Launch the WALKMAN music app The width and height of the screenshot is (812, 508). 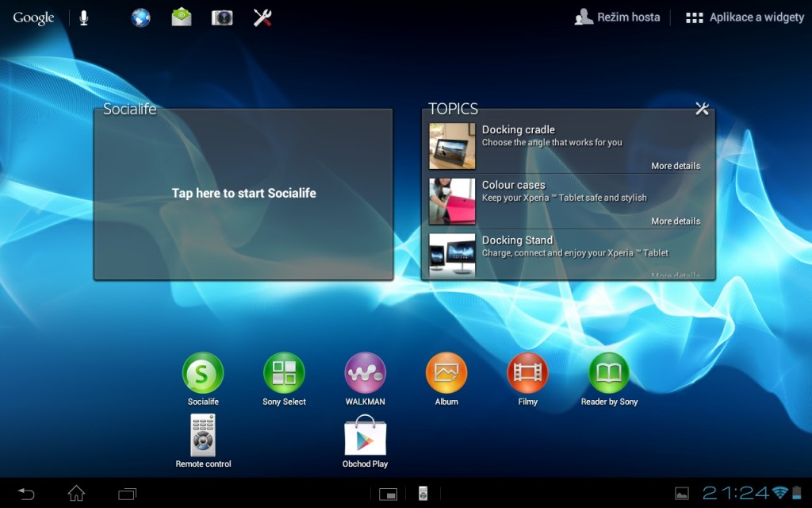tap(365, 379)
